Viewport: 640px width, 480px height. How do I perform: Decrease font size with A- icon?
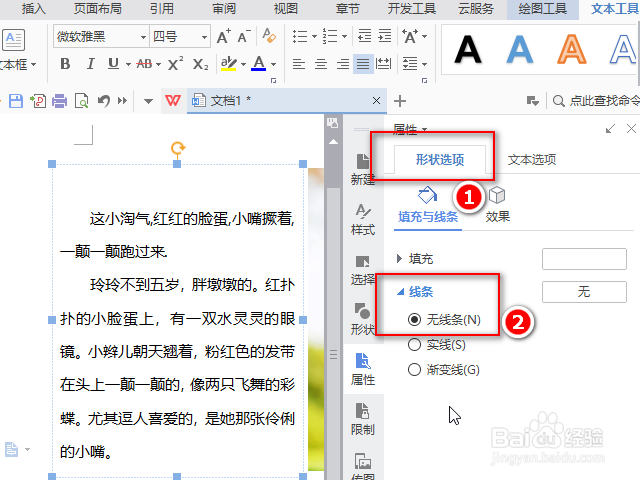coord(244,36)
